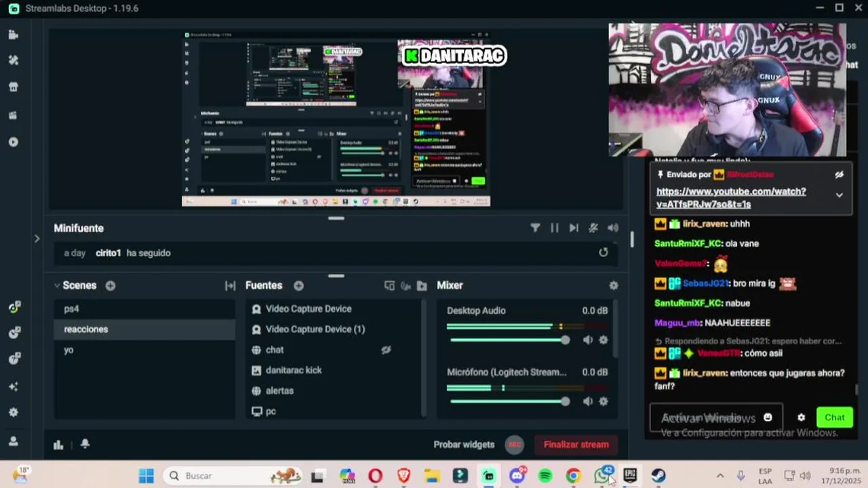Image resolution: width=868 pixels, height=488 pixels.
Task: Click Finalizar stream button
Action: click(576, 445)
